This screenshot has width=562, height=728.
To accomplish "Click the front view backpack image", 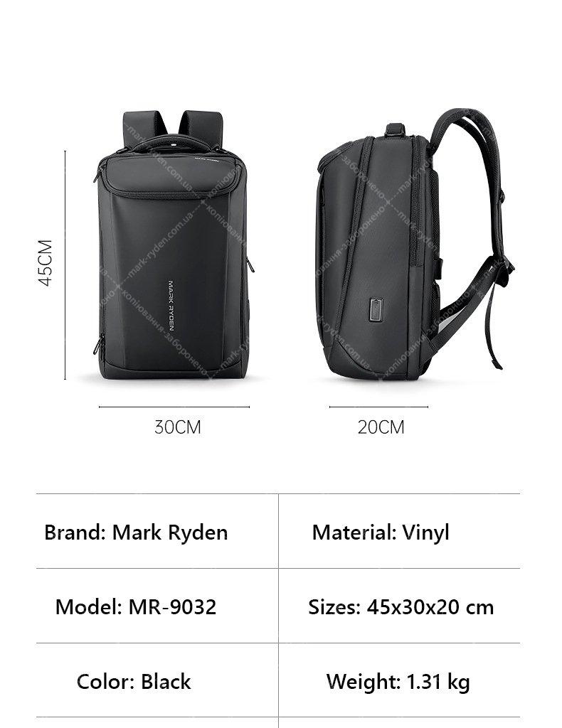I will [x=173, y=245].
